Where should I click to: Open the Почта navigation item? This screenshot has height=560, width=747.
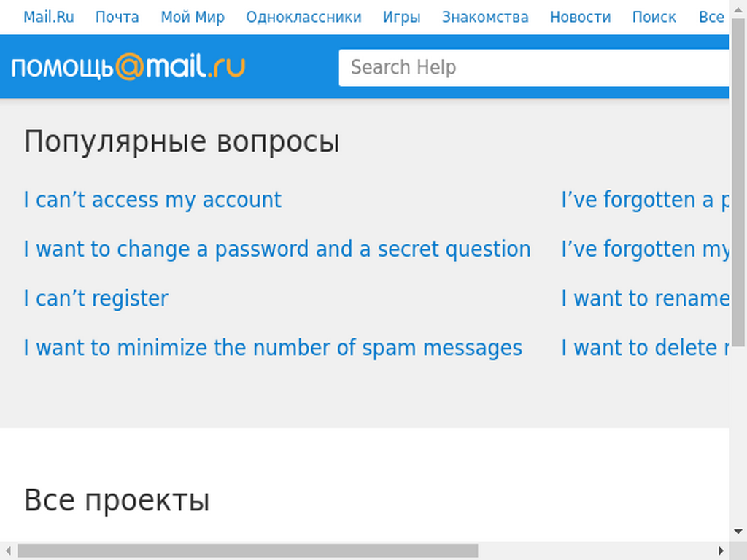(x=117, y=17)
